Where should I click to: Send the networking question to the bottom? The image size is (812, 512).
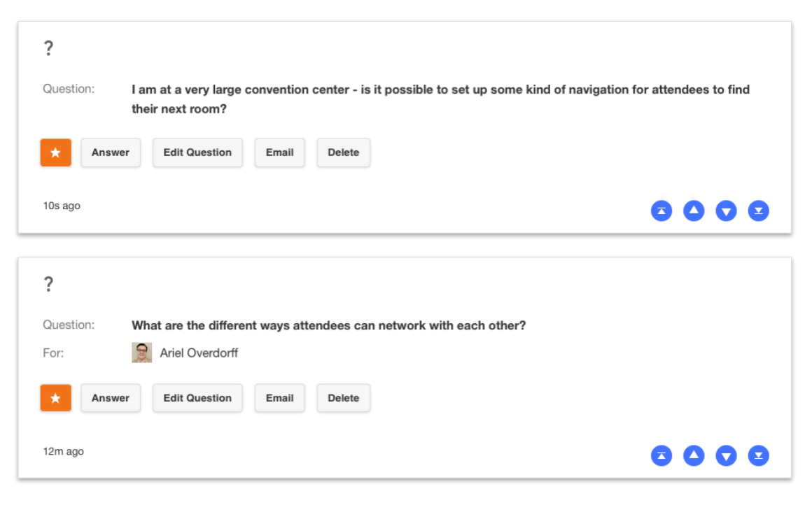(758, 455)
